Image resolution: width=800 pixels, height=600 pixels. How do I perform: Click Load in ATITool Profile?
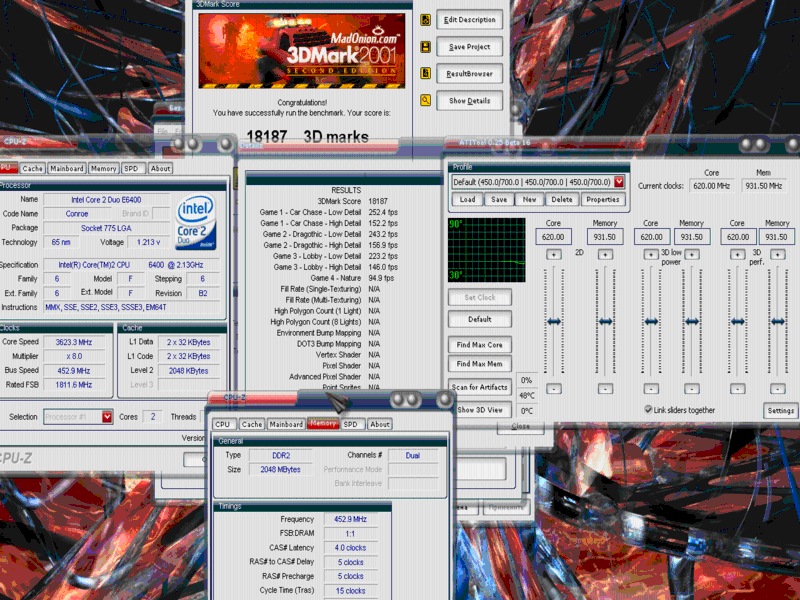(467, 199)
